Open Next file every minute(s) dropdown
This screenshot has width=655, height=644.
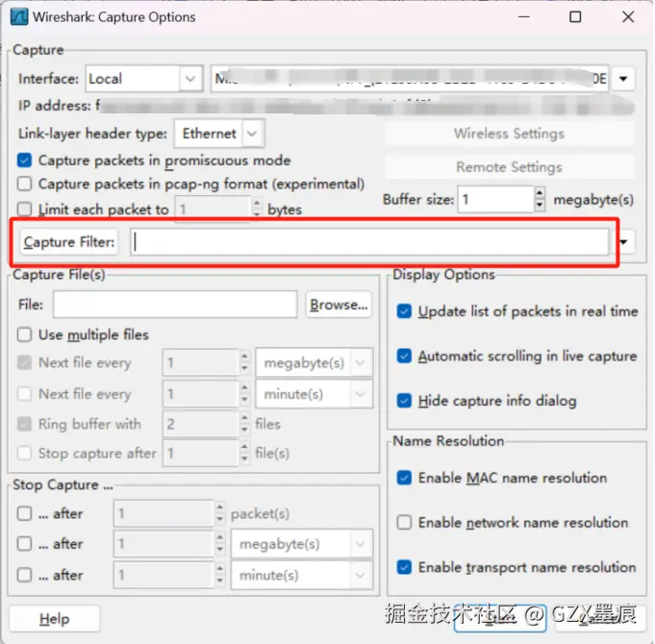pos(315,394)
